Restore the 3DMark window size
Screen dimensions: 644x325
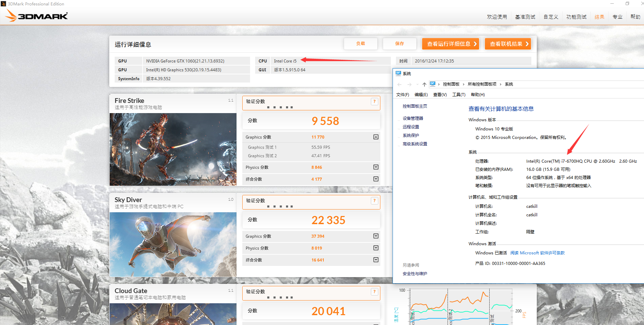627,4
